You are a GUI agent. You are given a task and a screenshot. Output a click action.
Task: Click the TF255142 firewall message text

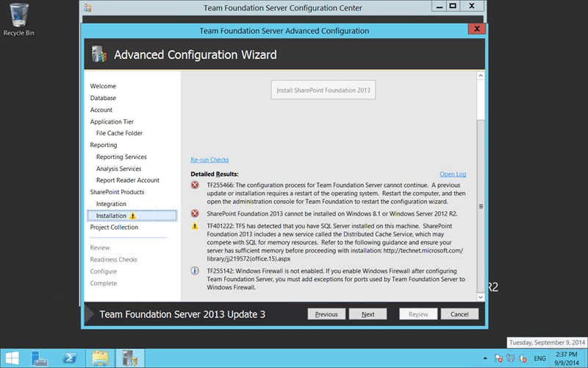[336, 279]
